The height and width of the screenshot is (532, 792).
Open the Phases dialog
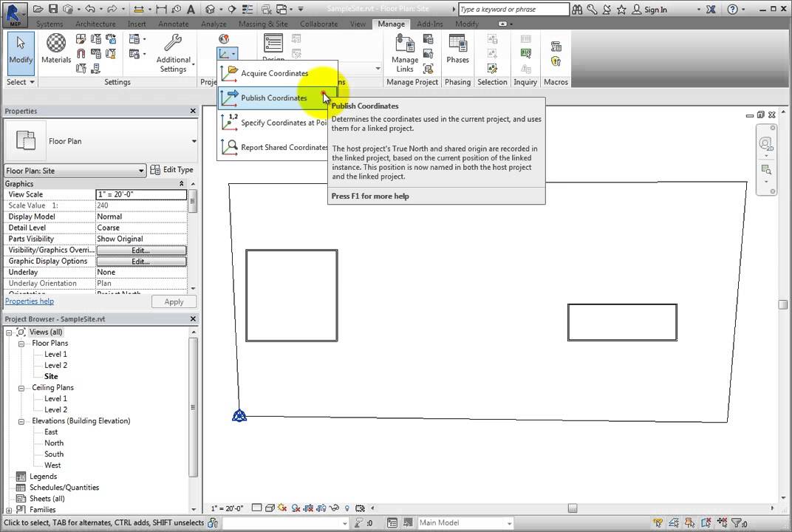pos(457,50)
